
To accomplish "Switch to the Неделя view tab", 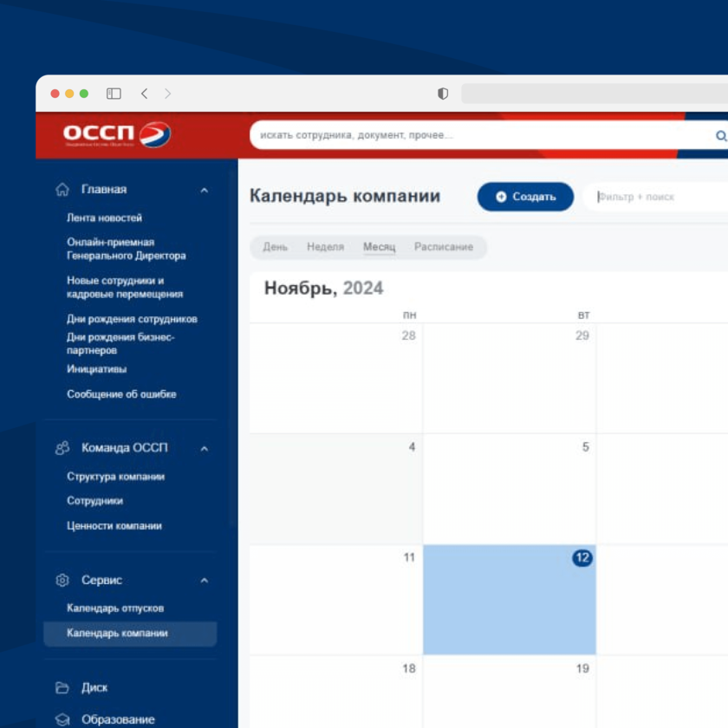I will pyautogui.click(x=325, y=247).
